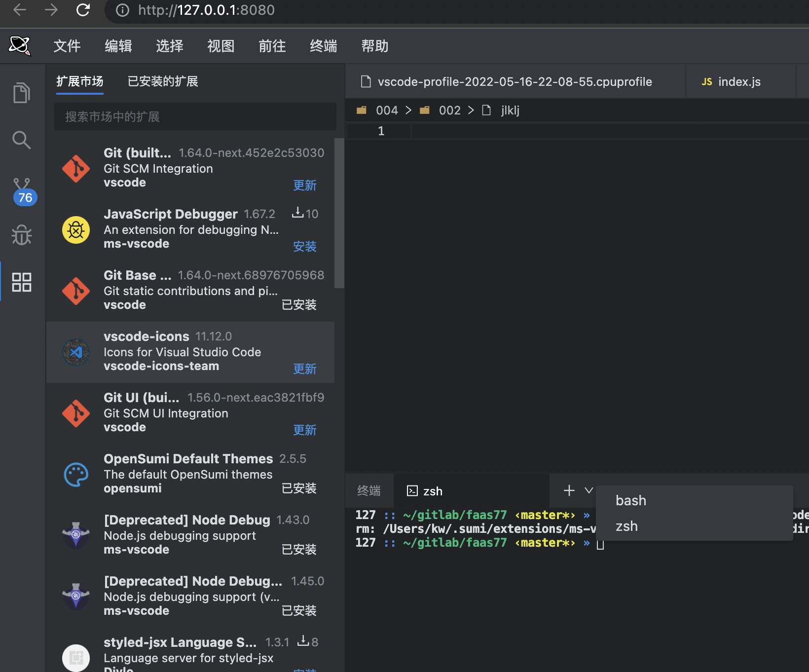Screen dimensions: 809x672
Task: Select the extensions icon in the sidebar
Action: click(21, 282)
